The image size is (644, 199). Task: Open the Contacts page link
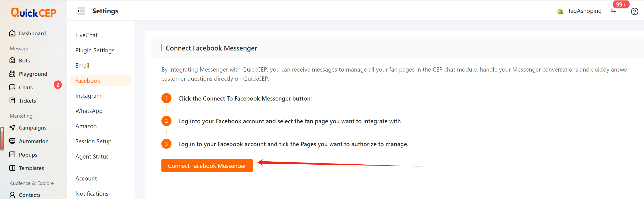[30, 195]
